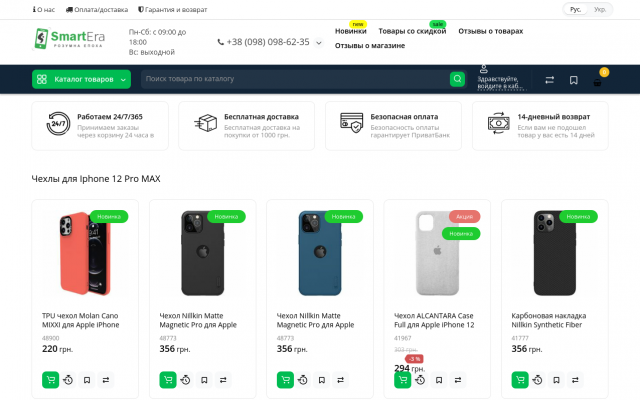
Task: Click Чехлы для Iphone 12 Pro MAX heading
Action: pos(96,179)
